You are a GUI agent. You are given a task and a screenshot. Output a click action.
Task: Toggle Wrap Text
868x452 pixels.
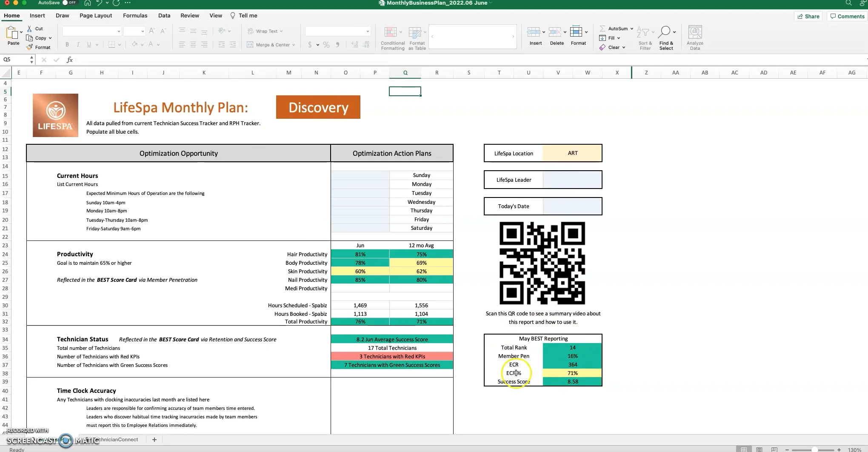click(265, 31)
